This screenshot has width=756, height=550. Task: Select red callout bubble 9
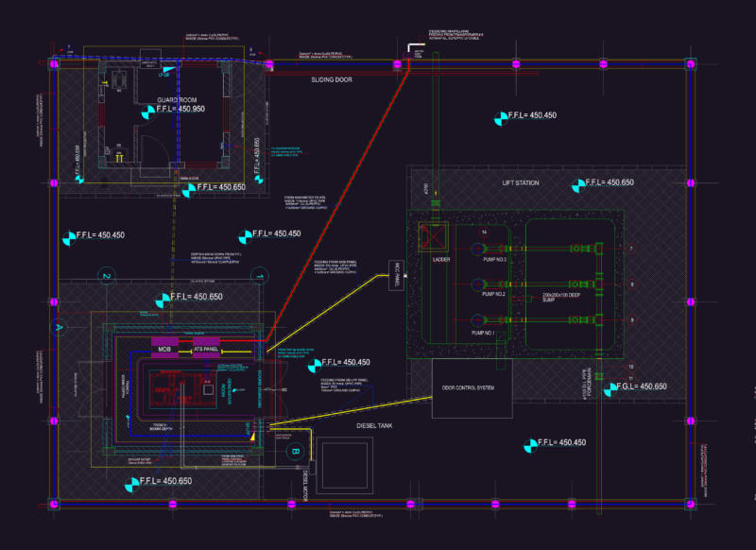click(x=631, y=320)
